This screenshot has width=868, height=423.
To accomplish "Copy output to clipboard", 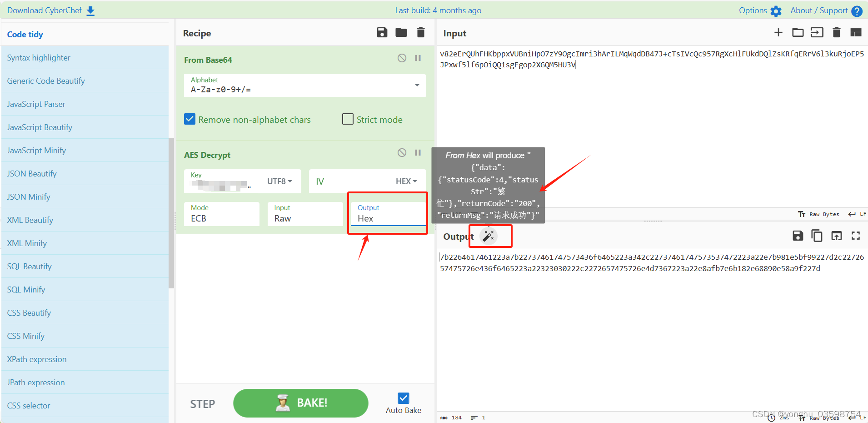I will click(817, 236).
